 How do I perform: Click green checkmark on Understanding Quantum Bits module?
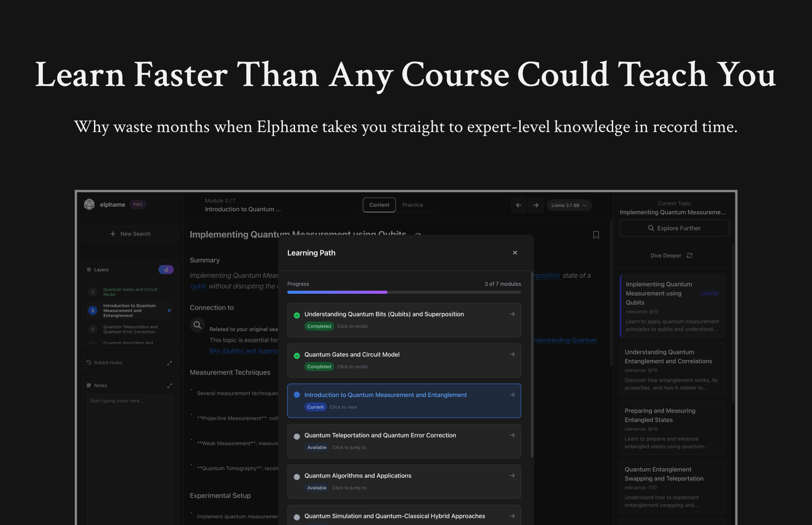297,315
